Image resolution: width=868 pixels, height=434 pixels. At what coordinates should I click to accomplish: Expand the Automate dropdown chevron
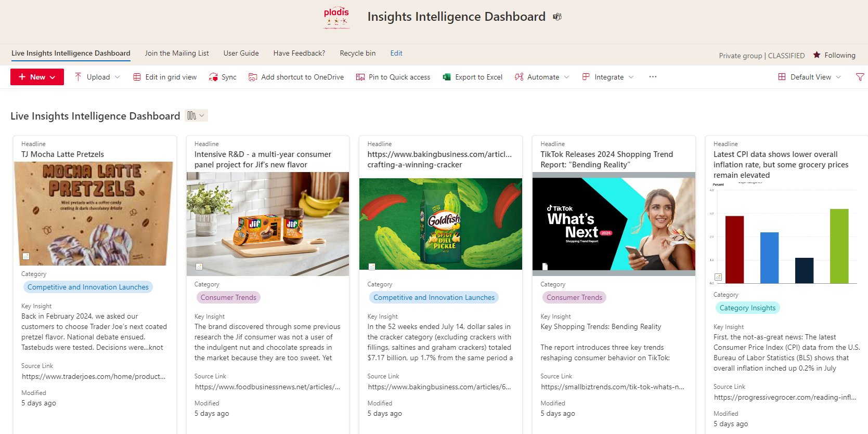pos(566,77)
